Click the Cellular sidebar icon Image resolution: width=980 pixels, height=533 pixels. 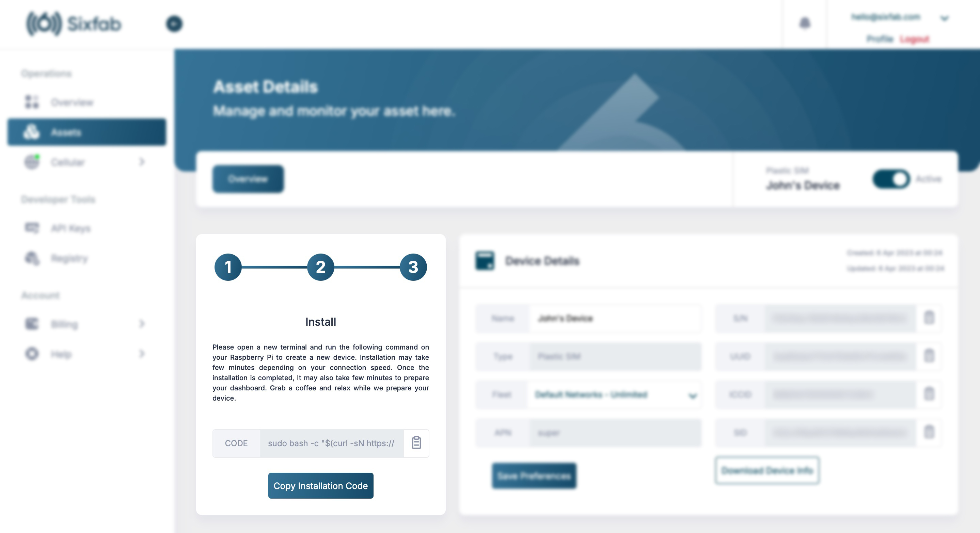(32, 161)
